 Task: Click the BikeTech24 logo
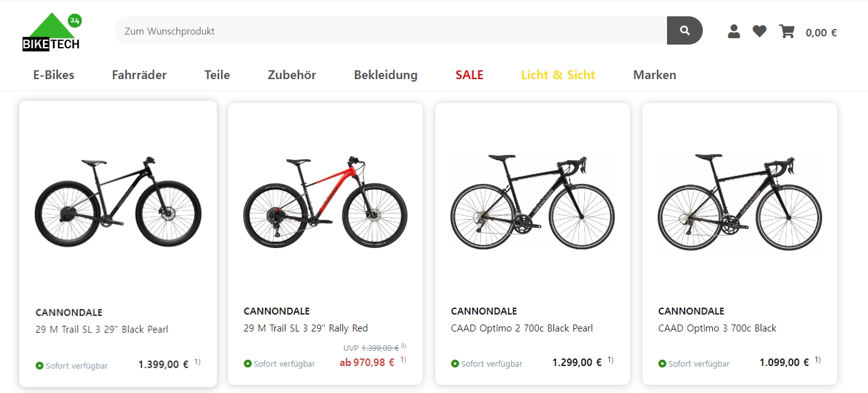point(52,33)
